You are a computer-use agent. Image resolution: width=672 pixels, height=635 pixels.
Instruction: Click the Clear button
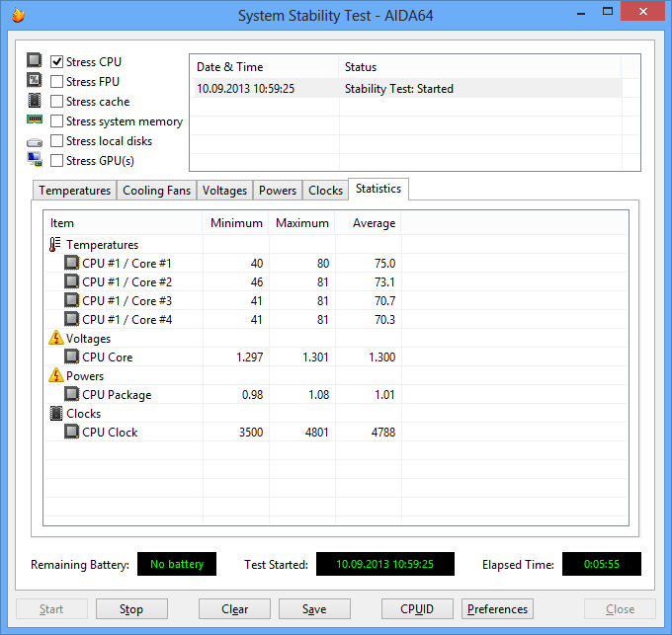point(234,609)
